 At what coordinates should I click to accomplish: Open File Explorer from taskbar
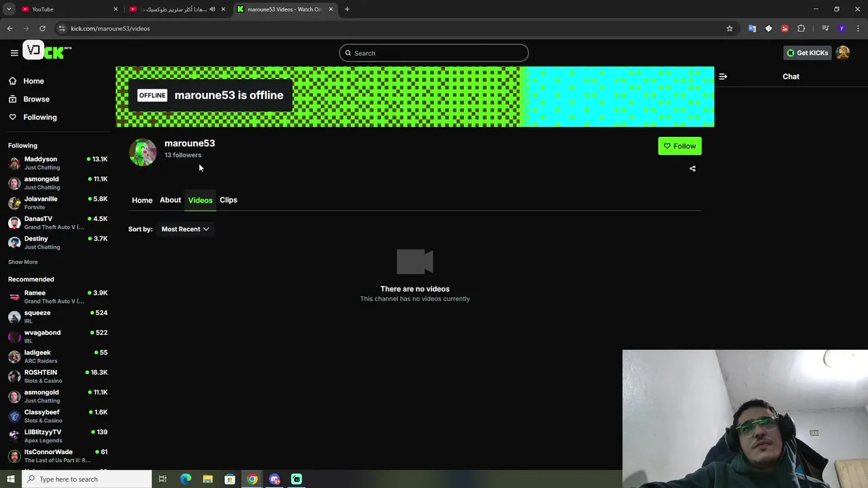(208, 479)
